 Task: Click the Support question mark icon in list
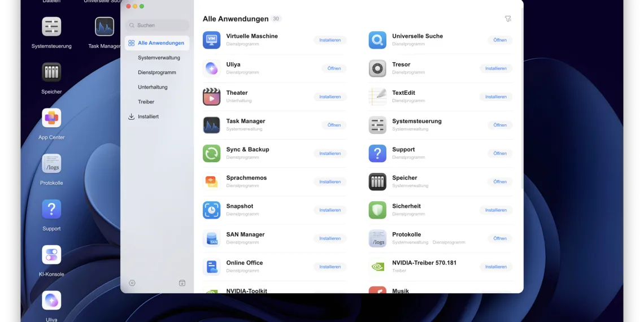[377, 153]
